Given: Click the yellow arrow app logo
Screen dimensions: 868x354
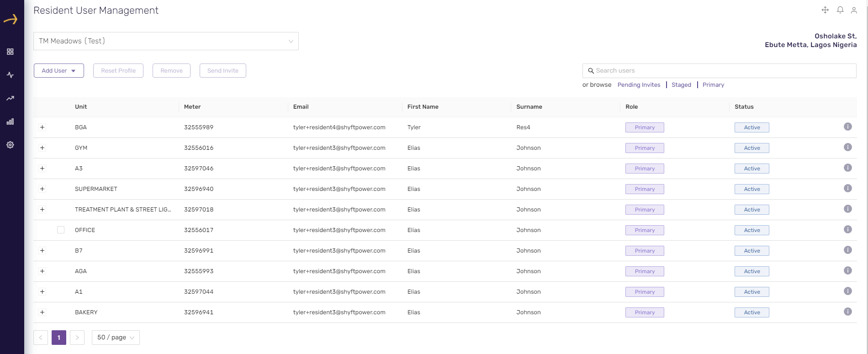Looking at the screenshot, I should click(11, 19).
